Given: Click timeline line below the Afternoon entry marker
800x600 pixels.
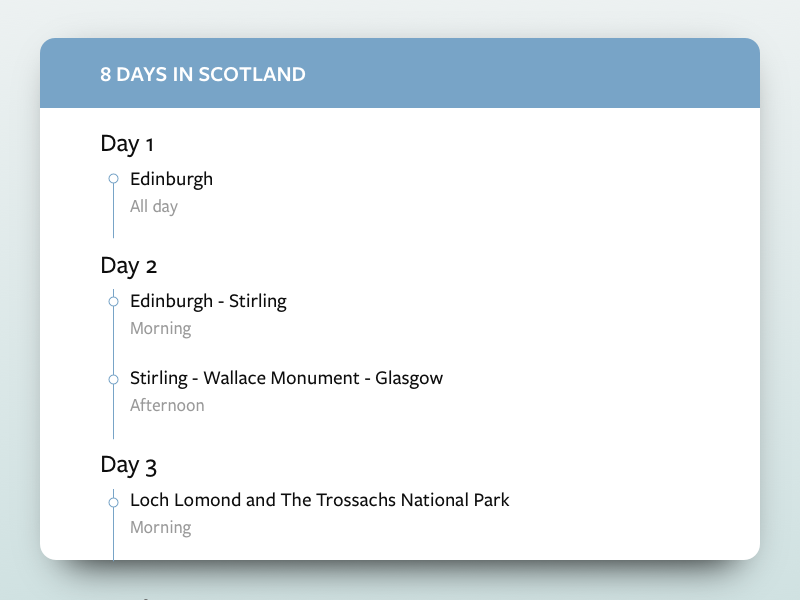Looking at the screenshot, I should (x=113, y=415).
